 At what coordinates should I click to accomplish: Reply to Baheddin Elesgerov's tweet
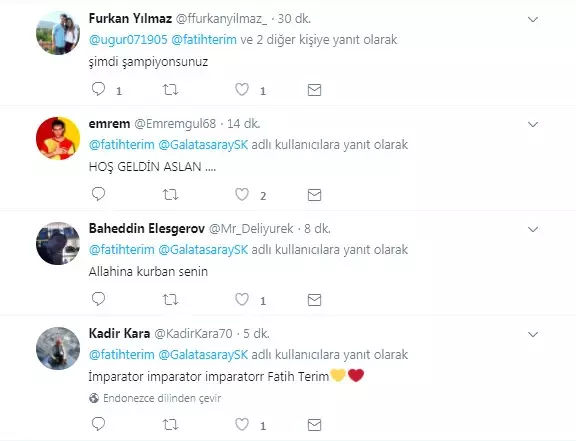tap(98, 299)
